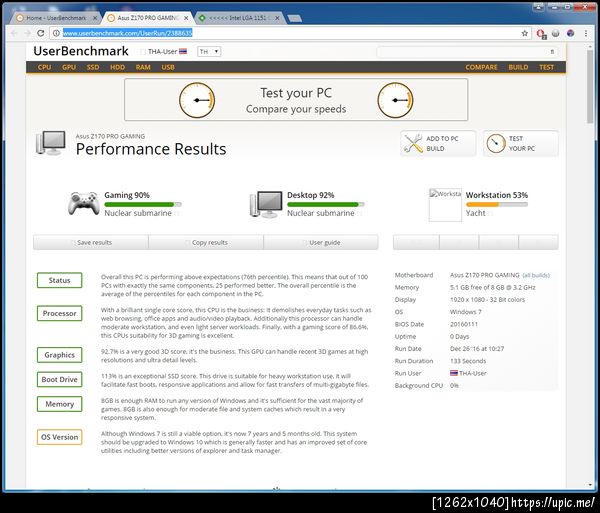Screen dimensions: 600x513
Task: Switch to the Intel LGA 1151 tab
Action: 240,18
